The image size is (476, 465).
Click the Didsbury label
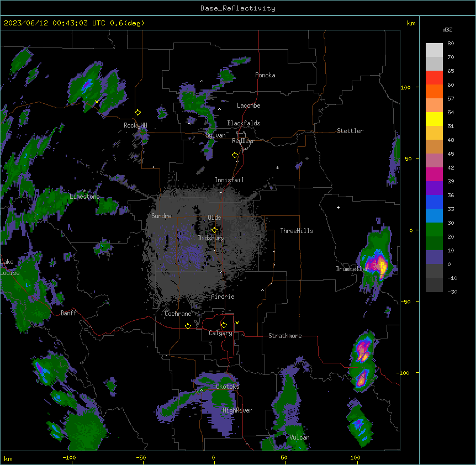(x=211, y=238)
